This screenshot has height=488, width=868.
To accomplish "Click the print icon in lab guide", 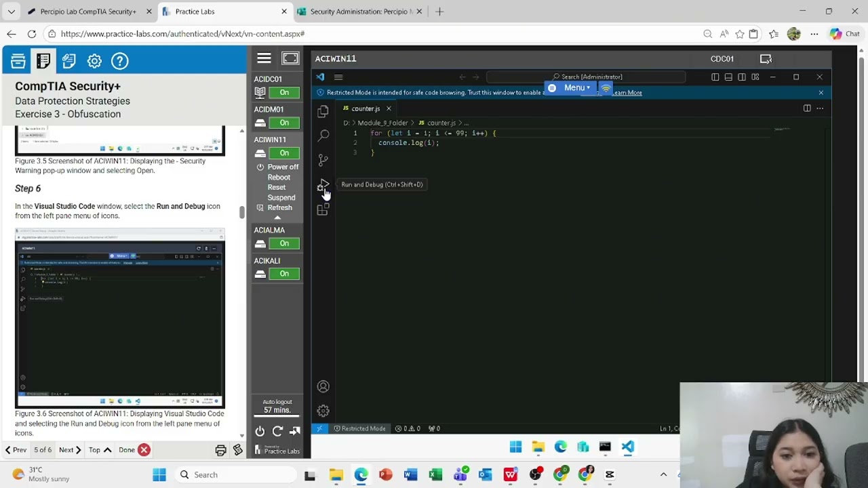I will click(220, 450).
